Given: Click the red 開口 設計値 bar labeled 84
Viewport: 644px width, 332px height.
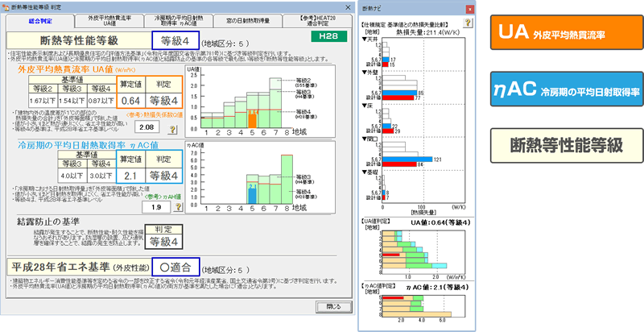Looking at the screenshot, I should [x=399, y=164].
